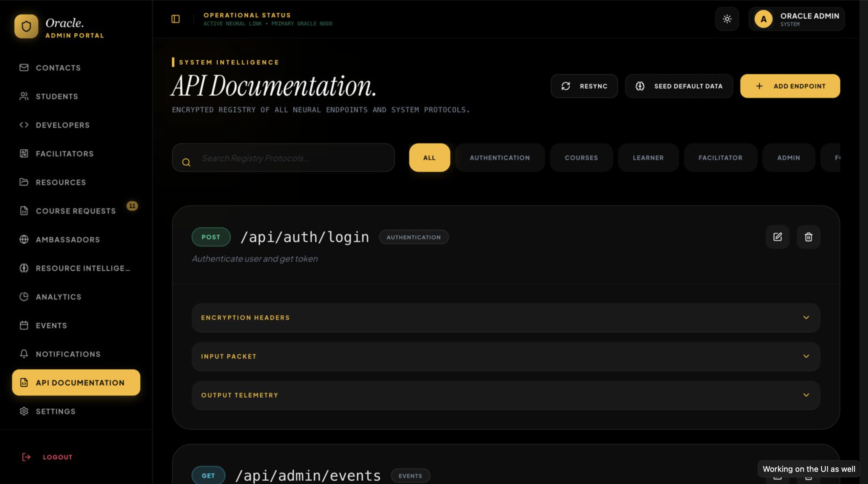Toggle the sidebar panel icon
The height and width of the screenshot is (484, 868).
(x=176, y=19)
